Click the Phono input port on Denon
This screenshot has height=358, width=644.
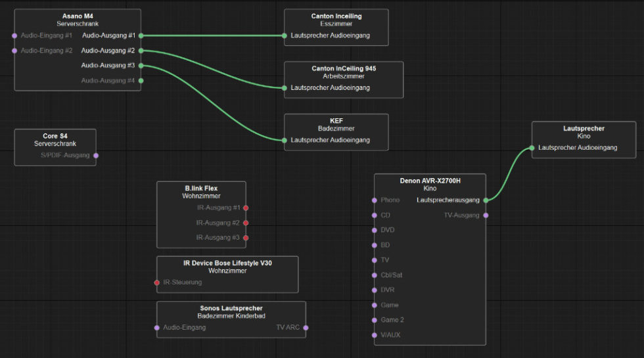point(375,200)
